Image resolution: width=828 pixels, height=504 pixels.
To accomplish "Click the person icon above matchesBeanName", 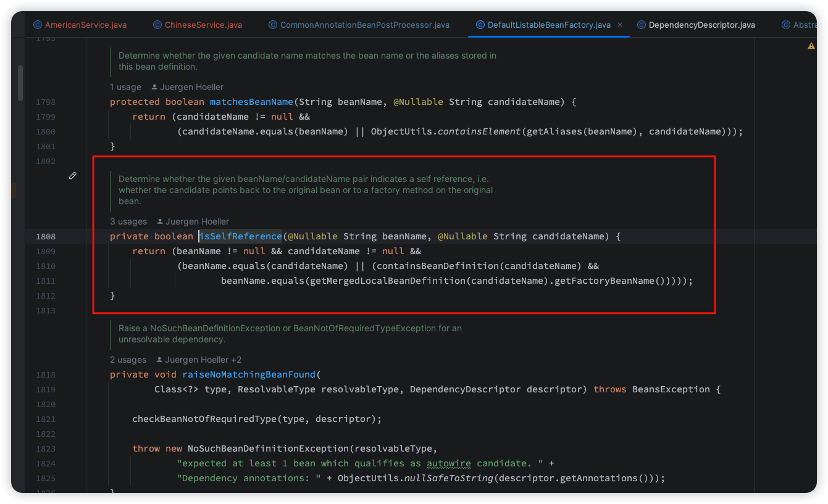I will pos(155,87).
